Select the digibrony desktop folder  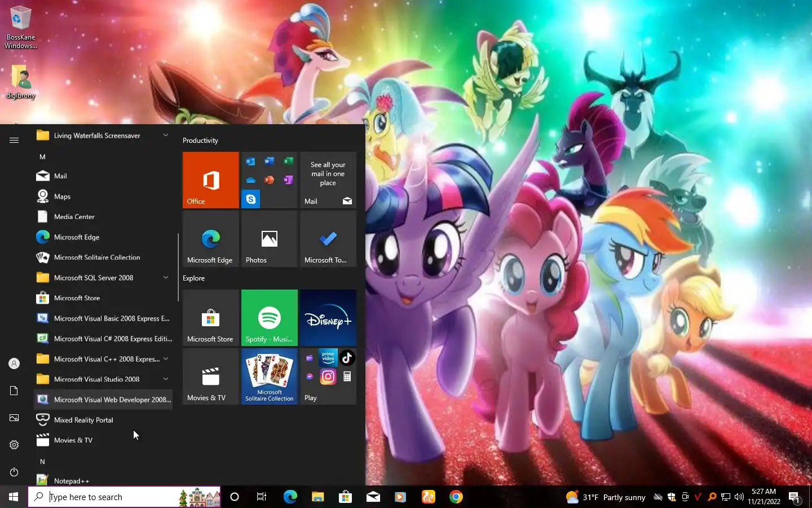pos(21,82)
